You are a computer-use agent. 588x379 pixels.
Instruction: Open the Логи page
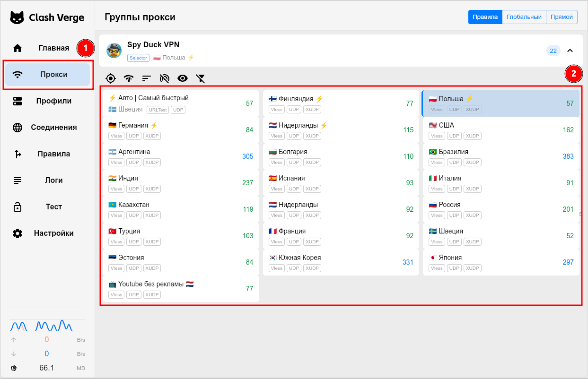tap(53, 180)
